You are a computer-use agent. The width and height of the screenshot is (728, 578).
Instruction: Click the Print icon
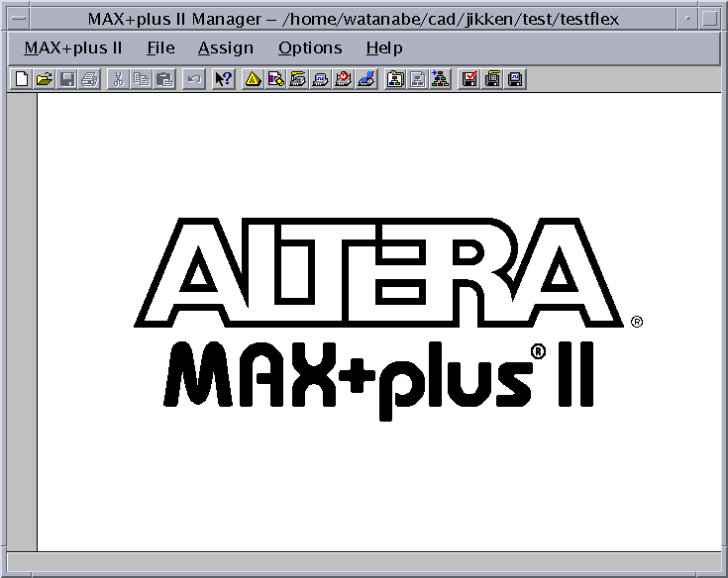[x=89, y=79]
